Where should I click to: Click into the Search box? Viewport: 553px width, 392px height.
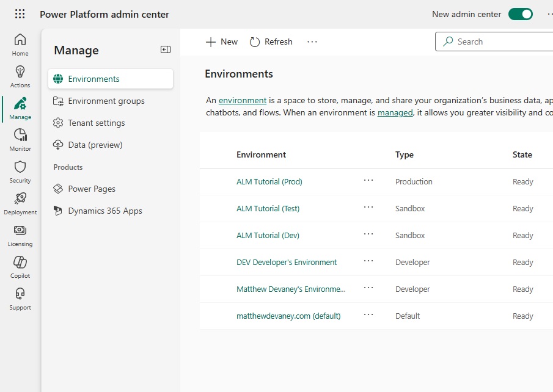pyautogui.click(x=494, y=42)
